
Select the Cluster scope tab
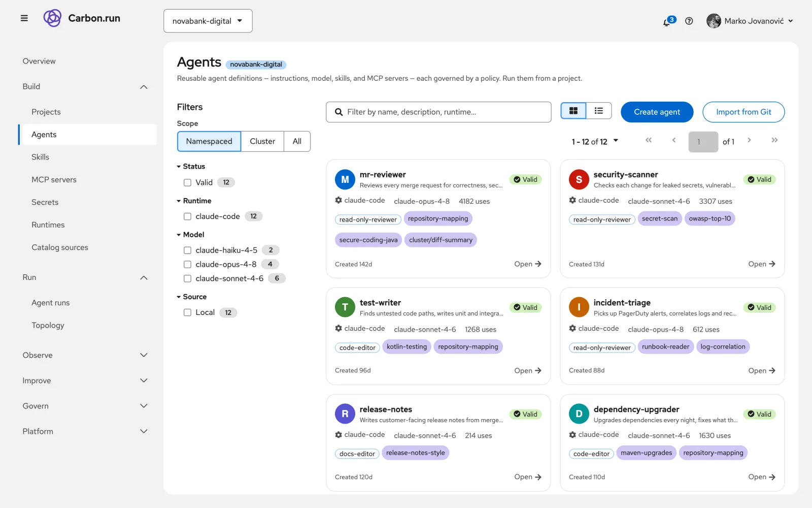262,141
